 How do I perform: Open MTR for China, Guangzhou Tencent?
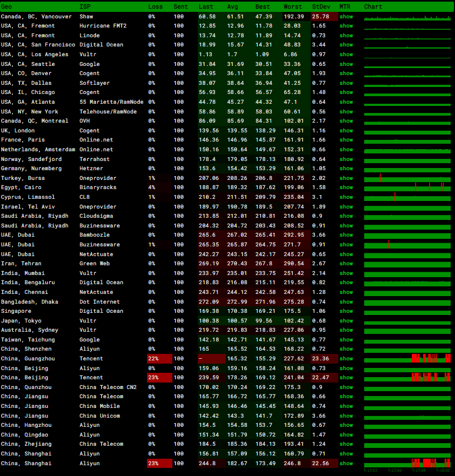tap(346, 359)
